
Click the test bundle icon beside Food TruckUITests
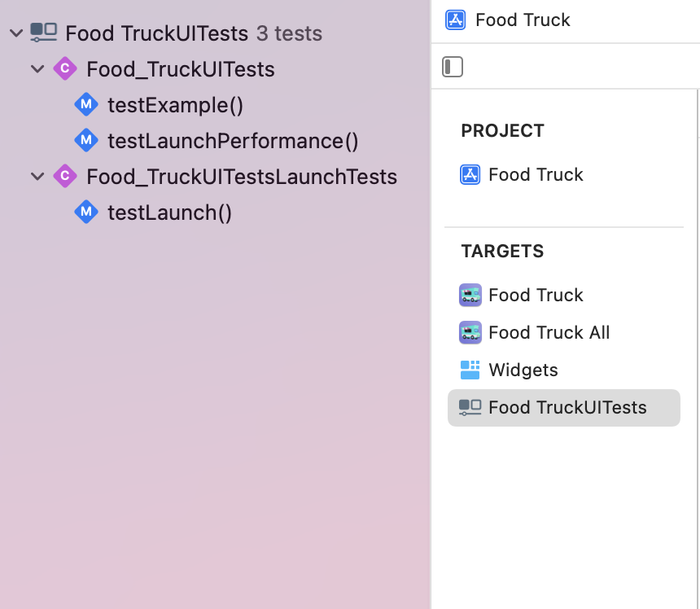coord(44,33)
